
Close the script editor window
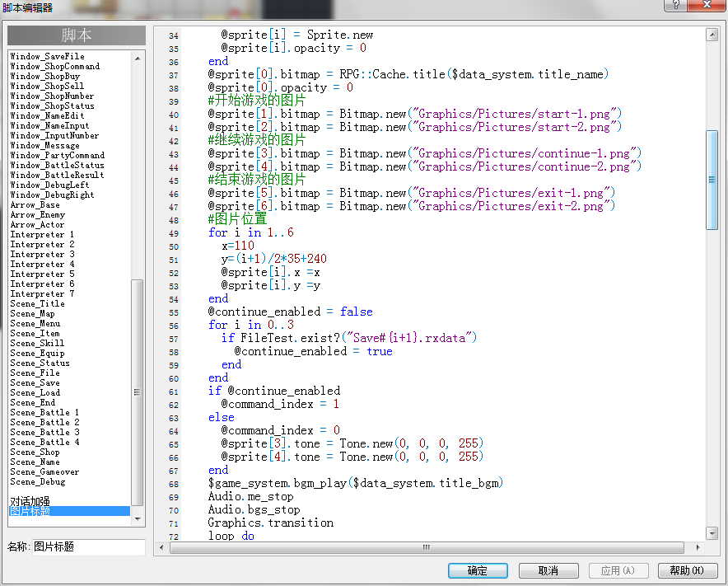(707, 5)
